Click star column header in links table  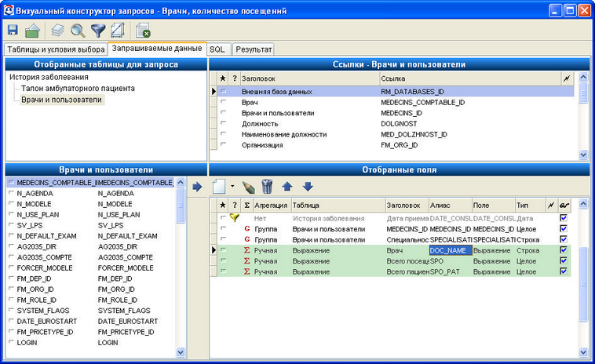point(223,78)
